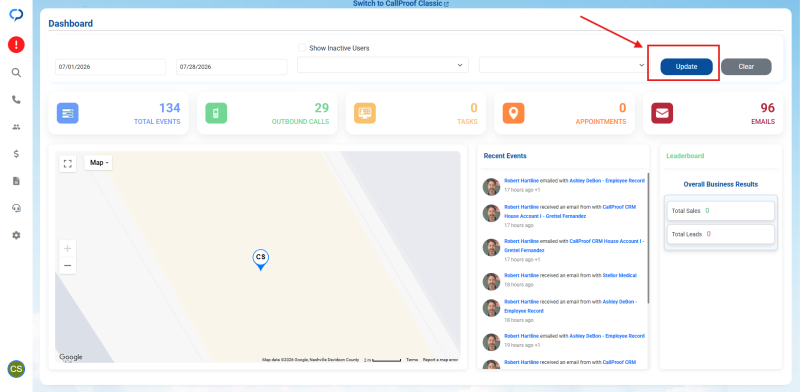This screenshot has width=800, height=392.
Task: Click the Dashboard page title
Action: click(70, 23)
